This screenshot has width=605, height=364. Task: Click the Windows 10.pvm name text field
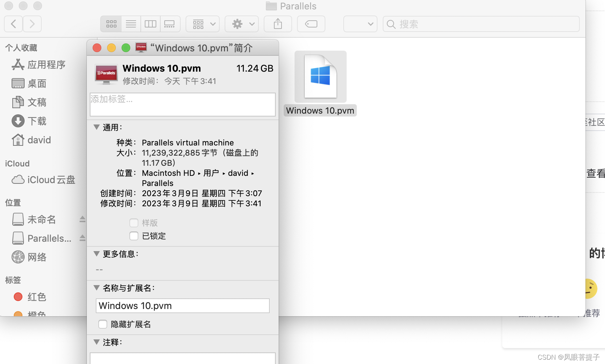[x=183, y=306]
